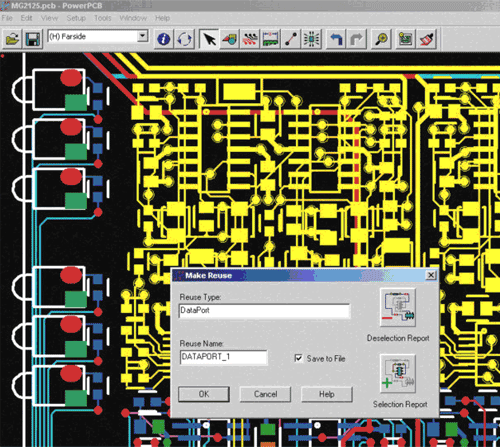This screenshot has height=447, width=500.
Task: Open the (H) Farside layer dropdown
Action: 143,36
